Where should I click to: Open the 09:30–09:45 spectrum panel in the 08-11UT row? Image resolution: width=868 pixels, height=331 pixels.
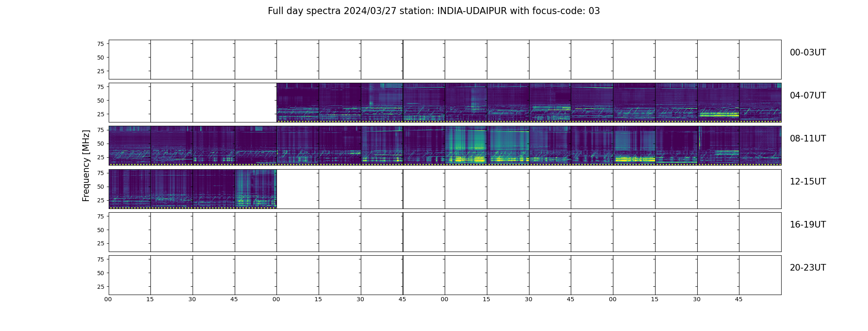pos(382,146)
